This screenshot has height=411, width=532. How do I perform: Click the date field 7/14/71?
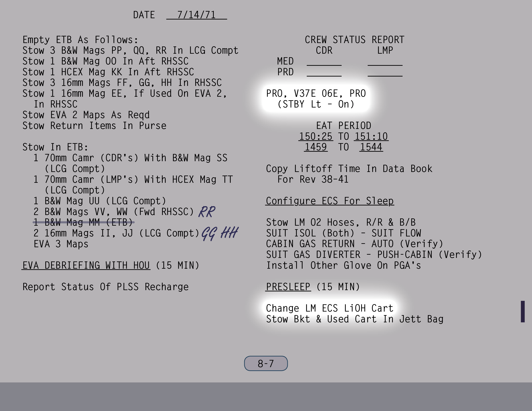(x=196, y=15)
